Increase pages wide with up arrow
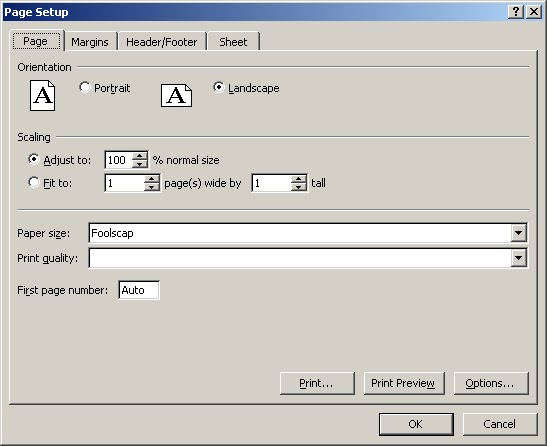 coord(152,179)
